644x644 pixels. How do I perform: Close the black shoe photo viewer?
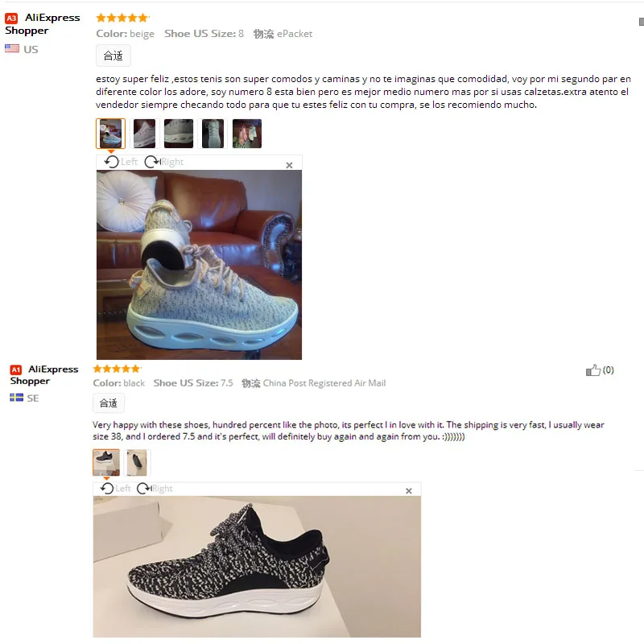[x=409, y=491]
